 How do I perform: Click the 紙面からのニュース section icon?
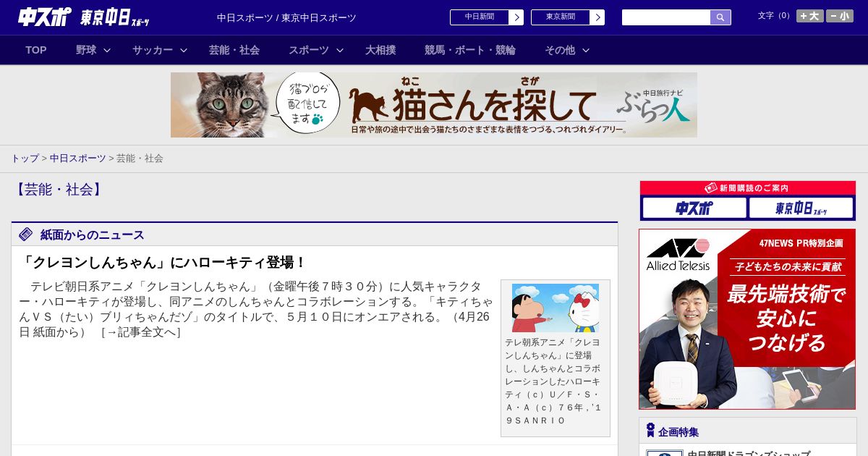pyautogui.click(x=26, y=234)
